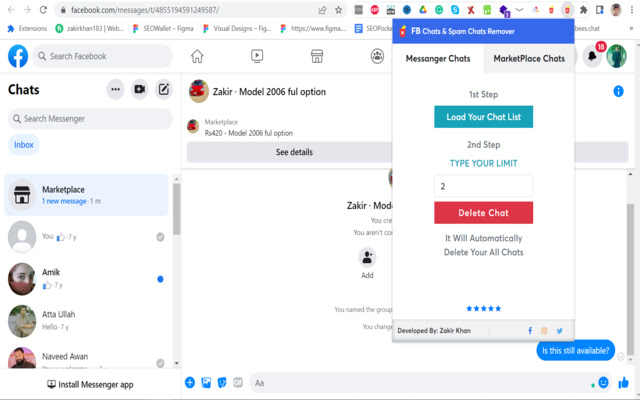
Task: Choose a GIF in message composer
Action: click(x=238, y=382)
